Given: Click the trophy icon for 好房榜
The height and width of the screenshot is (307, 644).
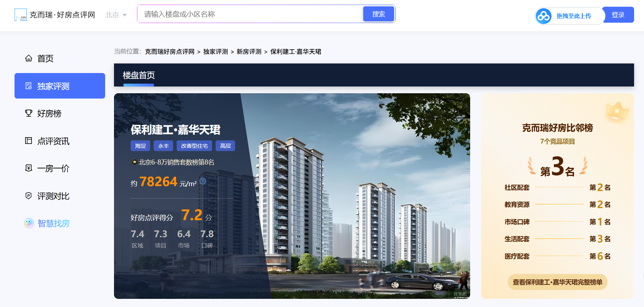Looking at the screenshot, I should pyautogui.click(x=29, y=113).
